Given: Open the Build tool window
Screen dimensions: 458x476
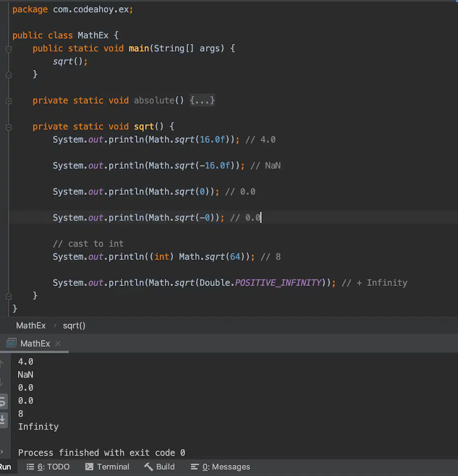Looking at the screenshot, I should 160,466.
